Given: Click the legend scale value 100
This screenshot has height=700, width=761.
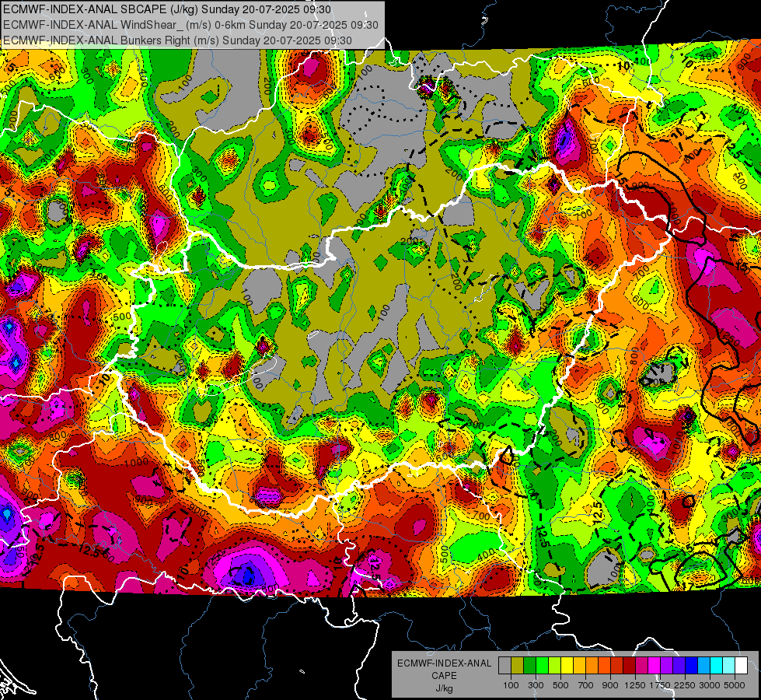Looking at the screenshot, I should [x=511, y=685].
